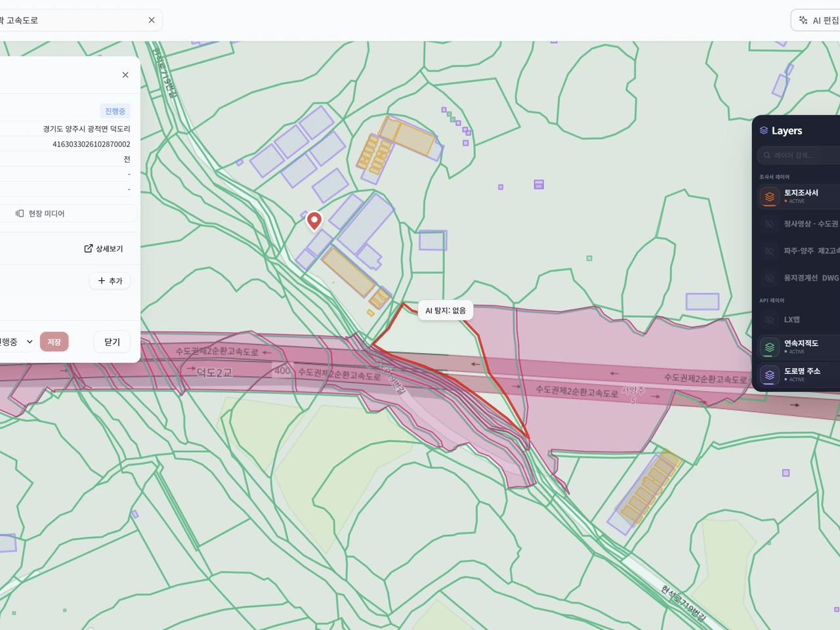Toggle 연속지적도 layer visibility
Image resolution: width=840 pixels, height=630 pixels.
(770, 347)
